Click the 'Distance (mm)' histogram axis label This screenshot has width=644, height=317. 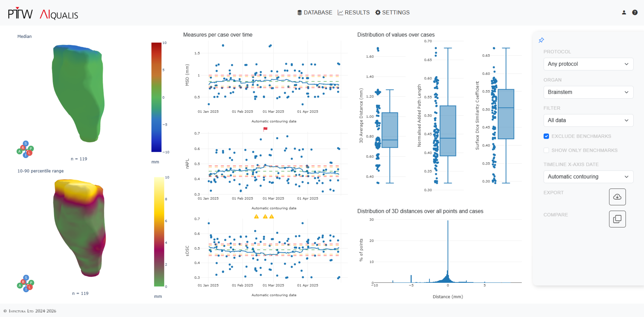(x=448, y=297)
